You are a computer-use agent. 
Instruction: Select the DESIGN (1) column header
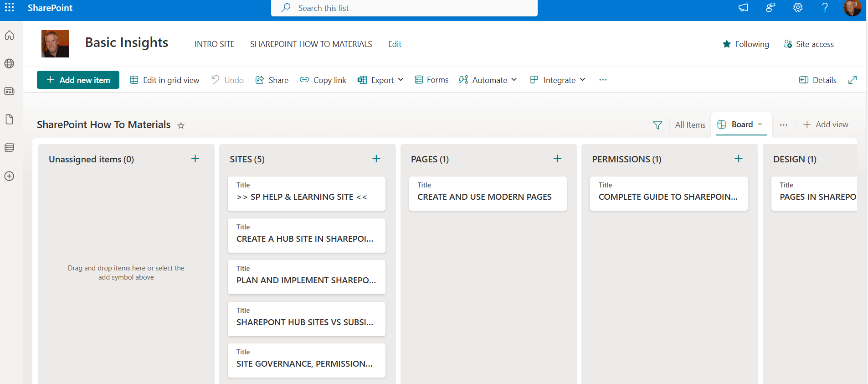795,159
